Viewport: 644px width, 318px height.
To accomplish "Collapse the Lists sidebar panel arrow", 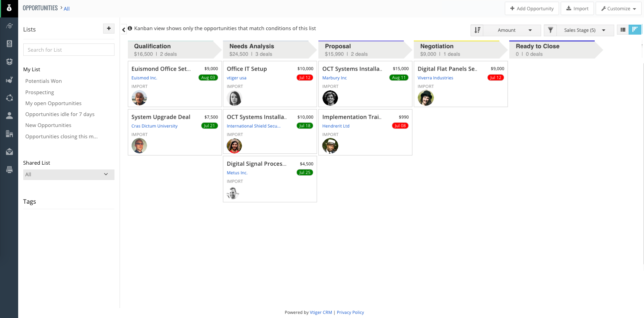I will [x=124, y=30].
